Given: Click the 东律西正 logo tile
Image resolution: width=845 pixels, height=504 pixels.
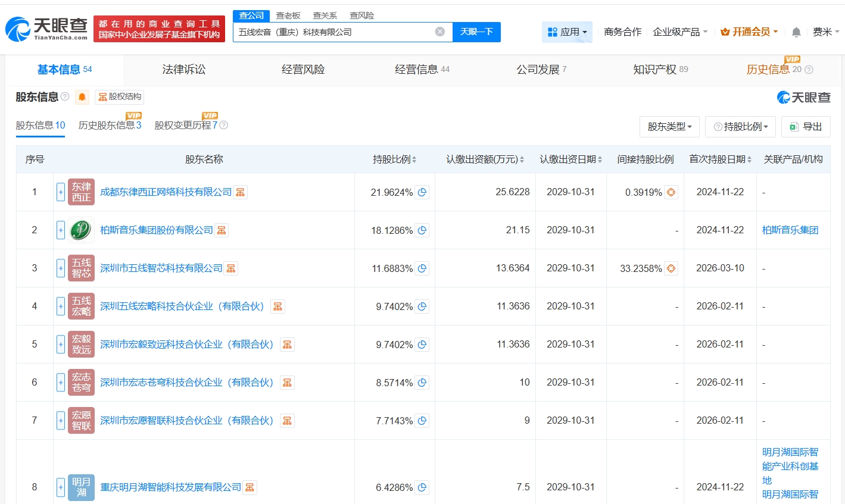Looking at the screenshot, I should 81,192.
